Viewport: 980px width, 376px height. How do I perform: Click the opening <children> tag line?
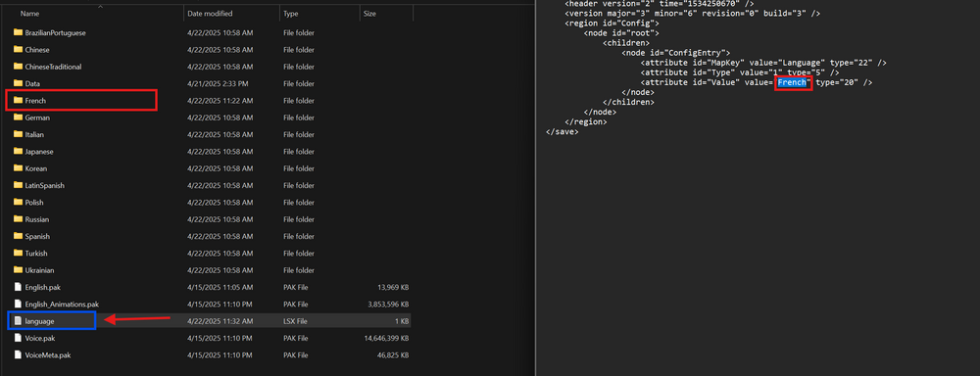[626, 42]
